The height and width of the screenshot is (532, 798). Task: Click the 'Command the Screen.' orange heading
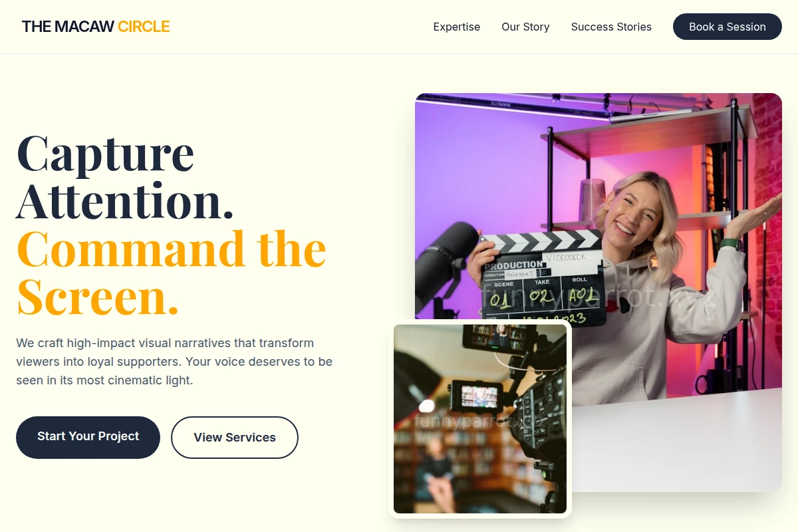[171, 273]
